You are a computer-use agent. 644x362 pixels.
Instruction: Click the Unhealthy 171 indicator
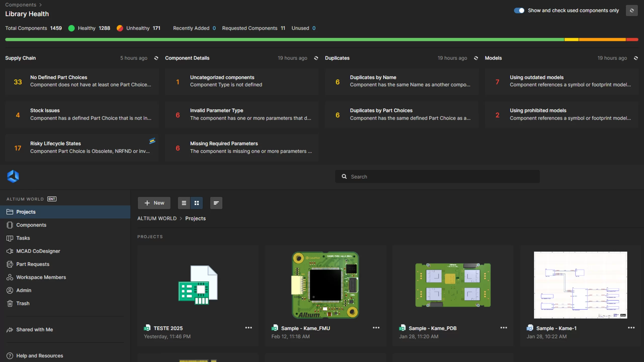tap(138, 28)
